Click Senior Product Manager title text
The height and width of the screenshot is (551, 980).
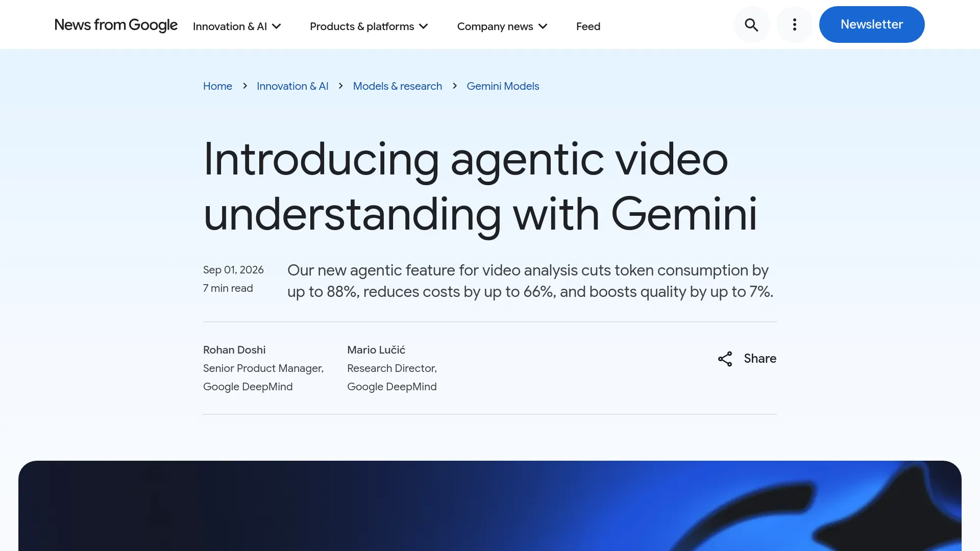263,368
